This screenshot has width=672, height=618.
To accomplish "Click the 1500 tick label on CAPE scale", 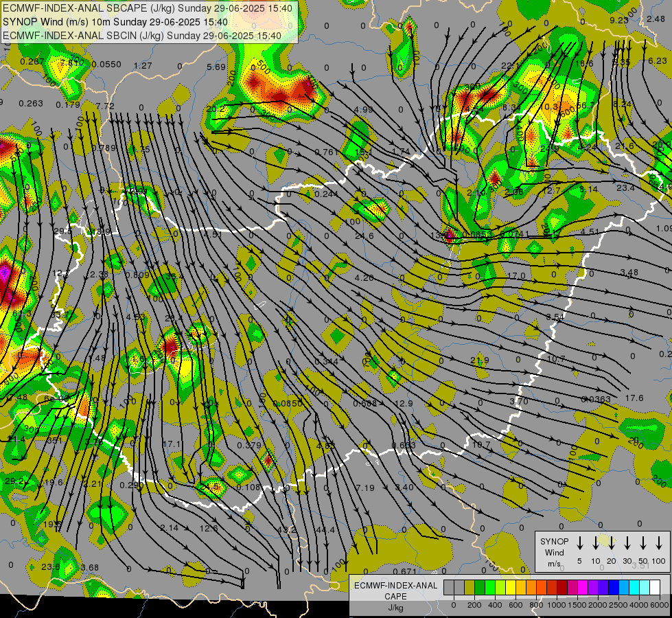I will 577,605.
